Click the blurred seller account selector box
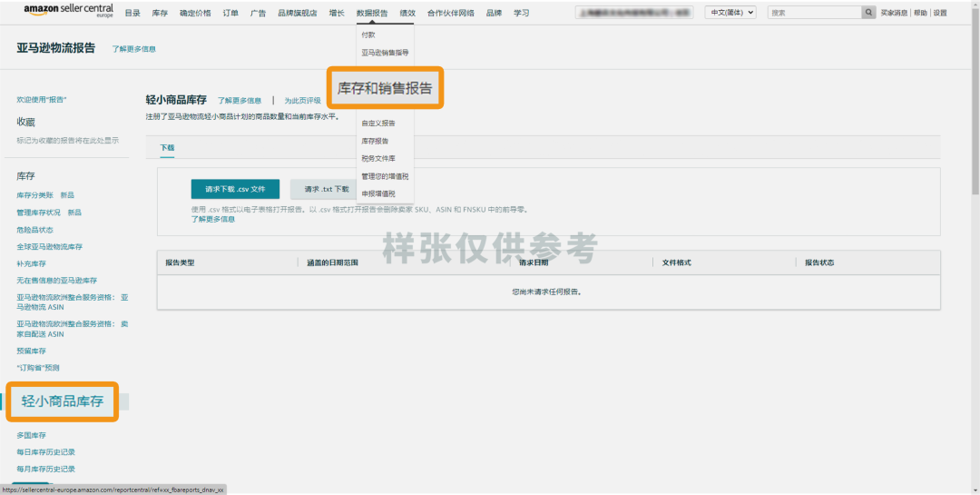980x495 pixels. pos(633,13)
